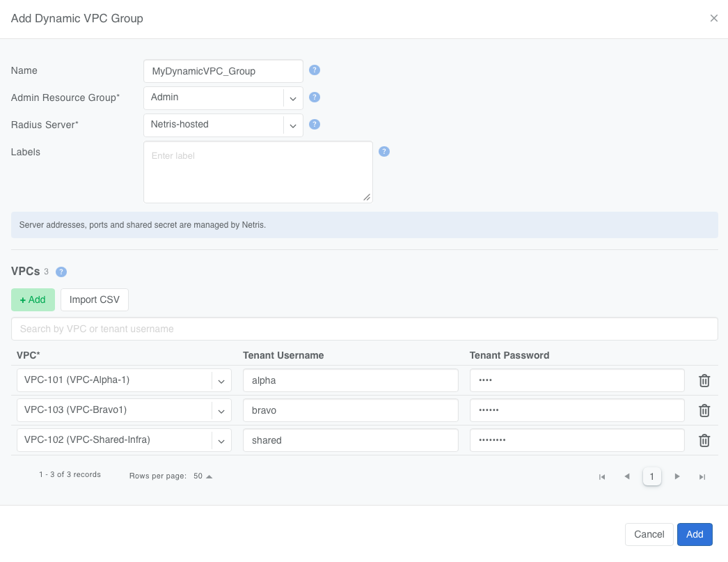Click the Labels text area
Viewport: 728px width, 562px height.
(x=258, y=172)
